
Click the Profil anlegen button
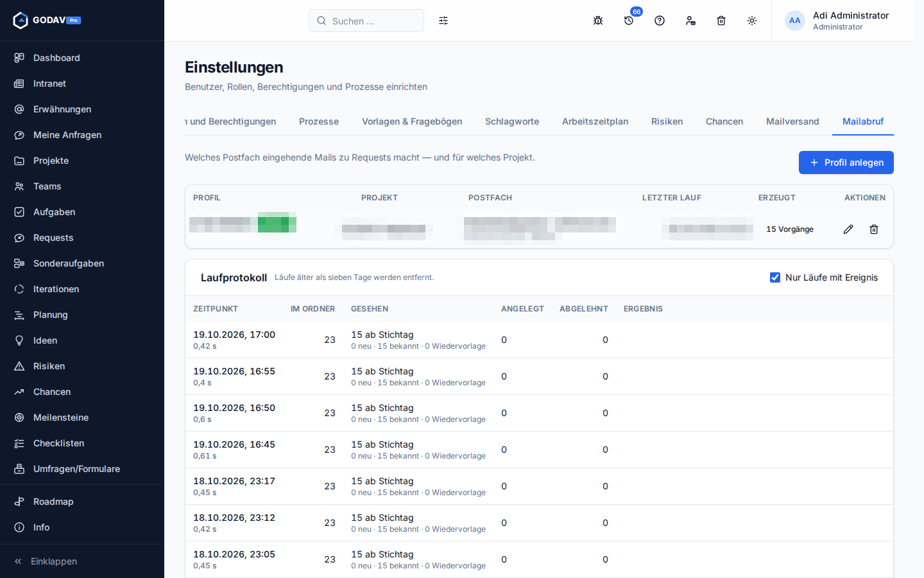tap(846, 162)
